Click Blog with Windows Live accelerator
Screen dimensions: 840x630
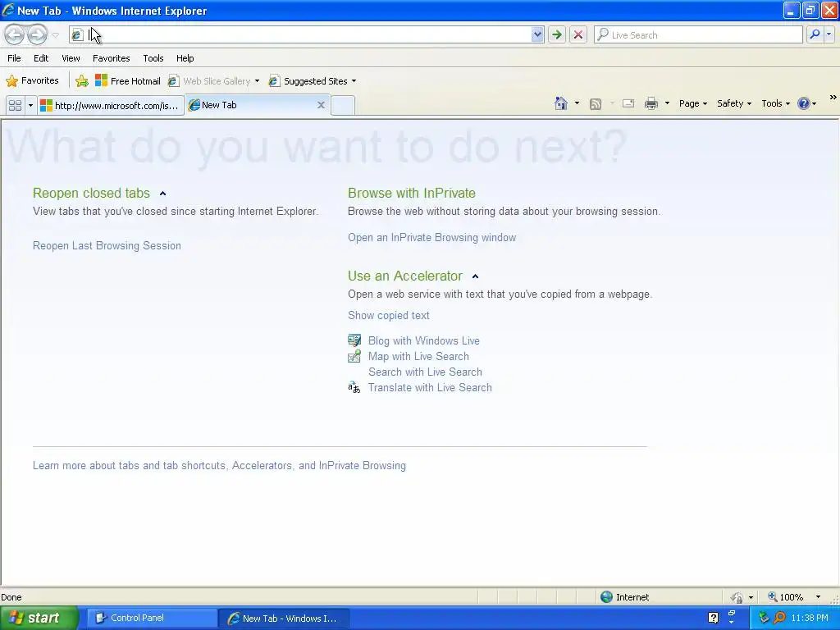point(424,340)
